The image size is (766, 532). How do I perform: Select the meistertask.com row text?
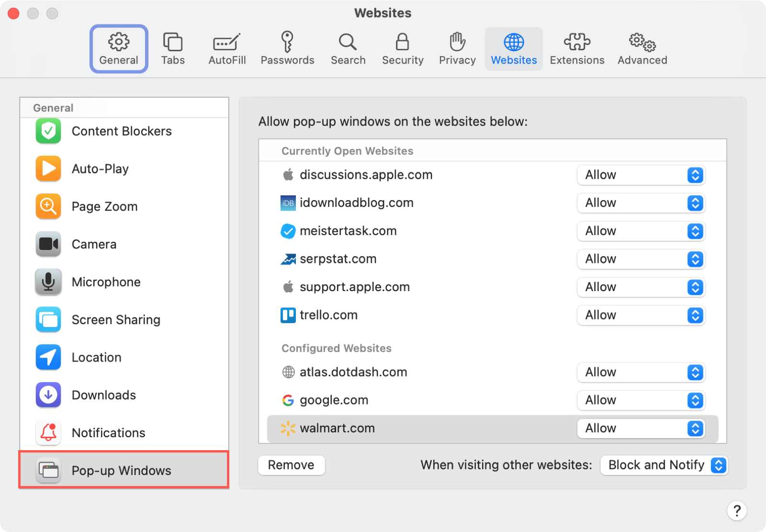348,231
